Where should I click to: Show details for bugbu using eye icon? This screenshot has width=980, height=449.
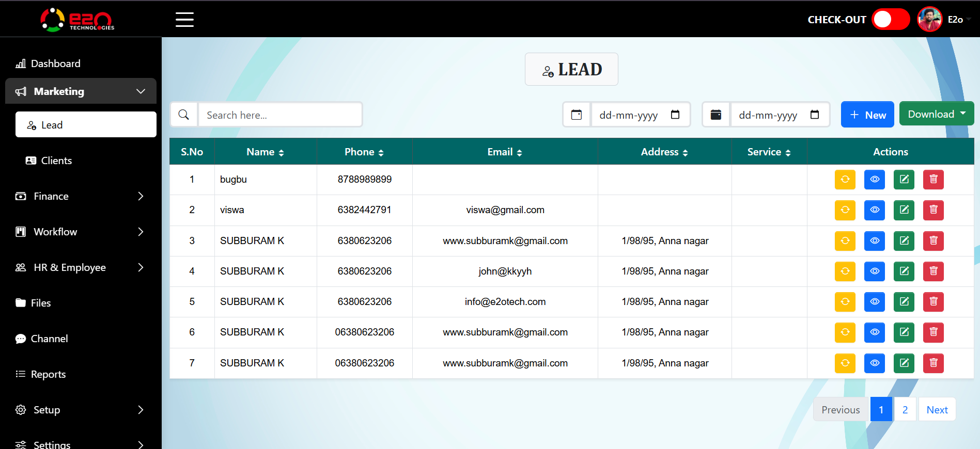874,180
